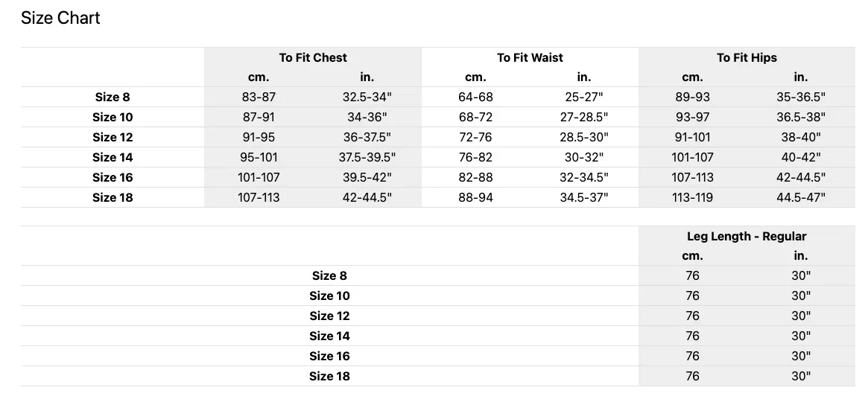868x396 pixels.
Task: Click the Size Chart heading
Action: pos(60,18)
